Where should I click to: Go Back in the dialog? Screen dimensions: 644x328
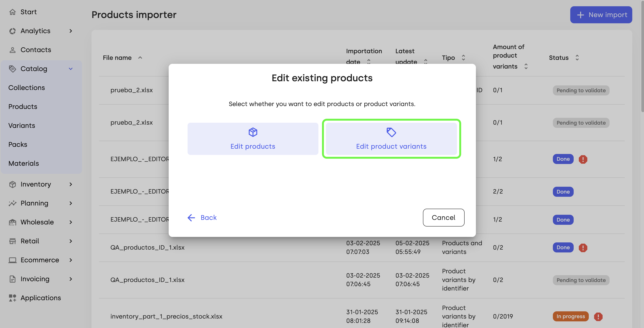[202, 218]
